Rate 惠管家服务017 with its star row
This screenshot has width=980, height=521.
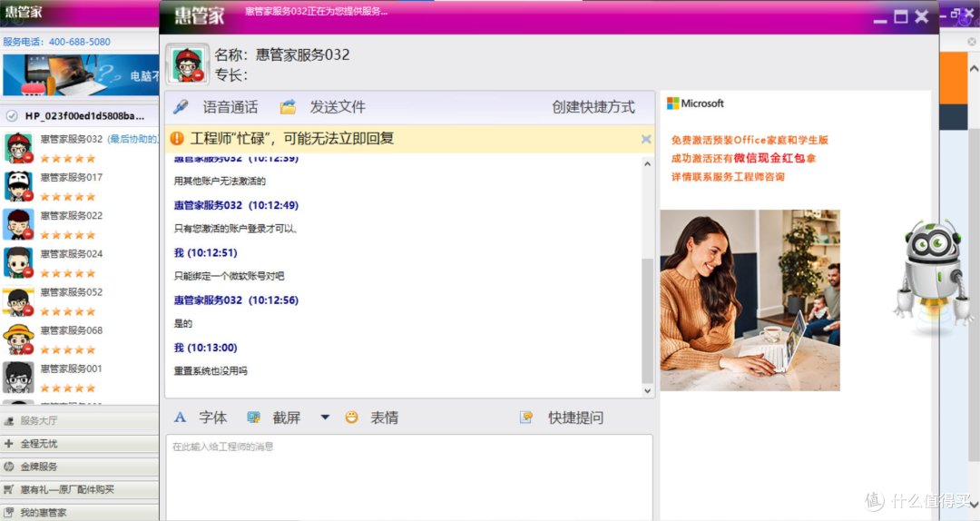point(67,196)
